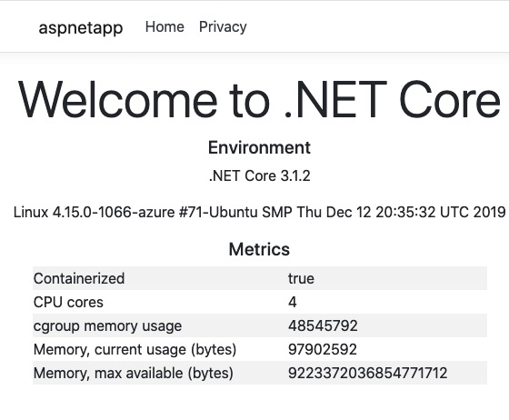The height and width of the screenshot is (420, 509).
Task: Select the Metrics heading
Action: coord(259,249)
